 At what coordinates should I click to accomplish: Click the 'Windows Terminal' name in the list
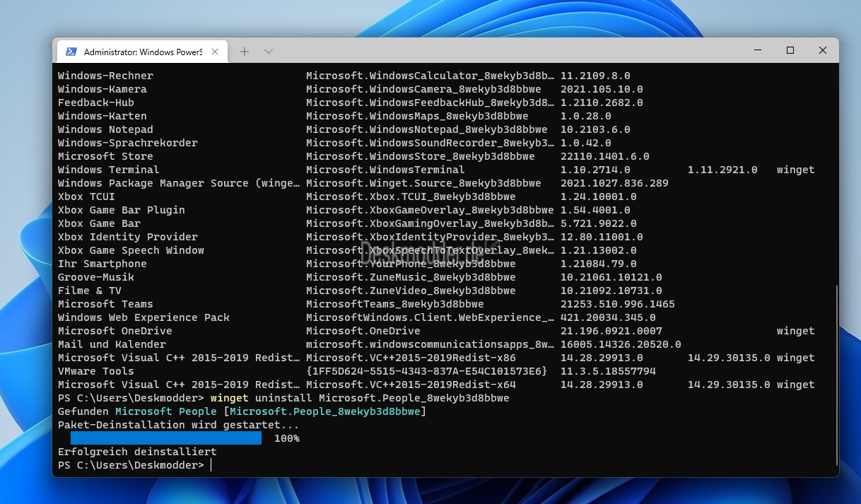pyautogui.click(x=109, y=170)
